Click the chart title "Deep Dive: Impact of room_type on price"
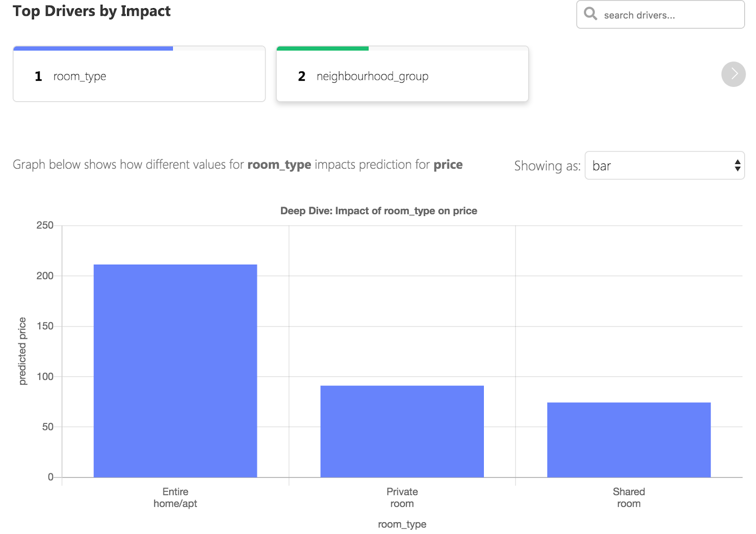This screenshot has height=534, width=756. pyautogui.click(x=378, y=211)
